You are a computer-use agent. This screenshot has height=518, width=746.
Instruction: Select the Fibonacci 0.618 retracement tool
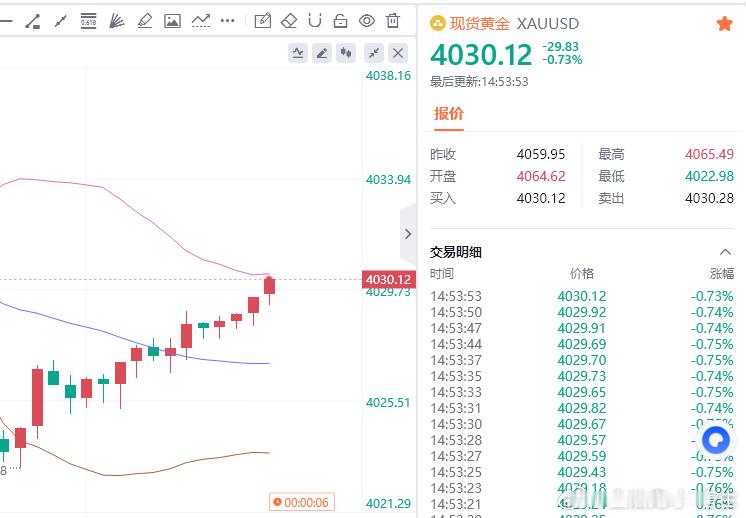(x=88, y=21)
